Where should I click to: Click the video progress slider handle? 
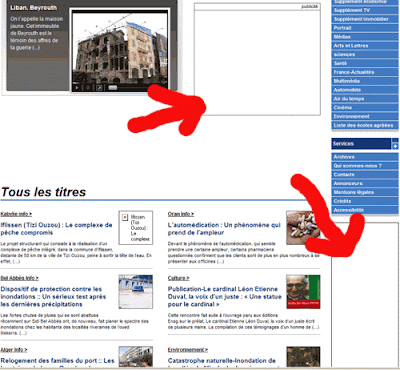113,88
